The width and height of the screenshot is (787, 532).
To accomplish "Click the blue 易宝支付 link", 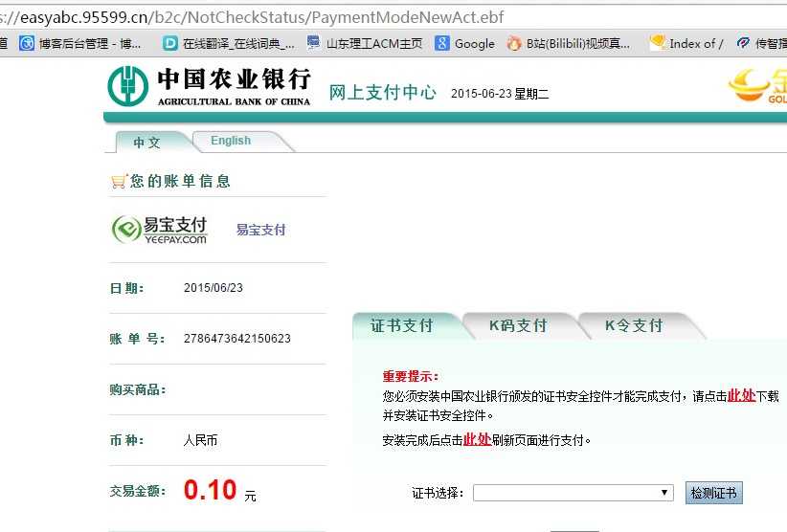I will (x=261, y=231).
